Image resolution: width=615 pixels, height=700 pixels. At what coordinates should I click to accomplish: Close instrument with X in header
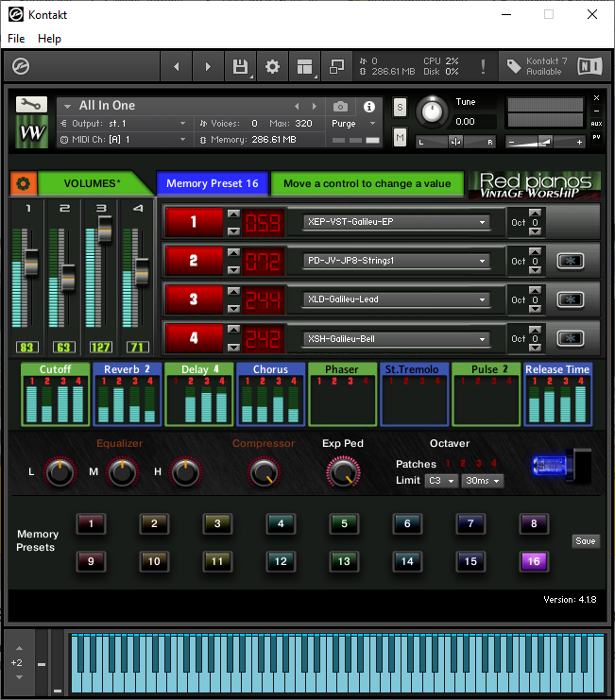[x=596, y=97]
